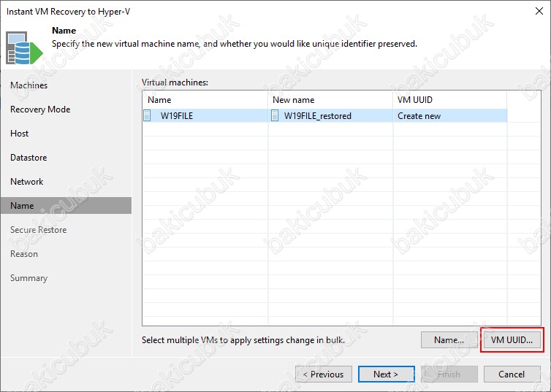Open the Machines wizard step
The image size is (551, 392).
pyautogui.click(x=28, y=85)
